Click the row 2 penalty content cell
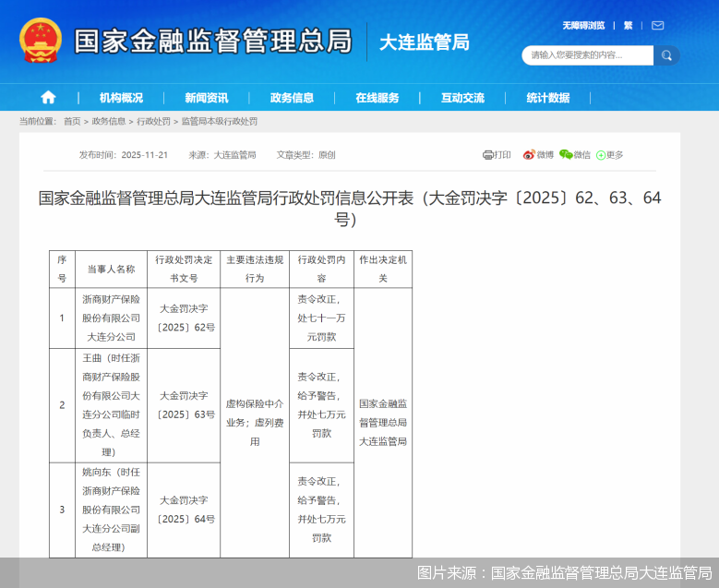The image size is (719, 588). pyautogui.click(x=321, y=405)
